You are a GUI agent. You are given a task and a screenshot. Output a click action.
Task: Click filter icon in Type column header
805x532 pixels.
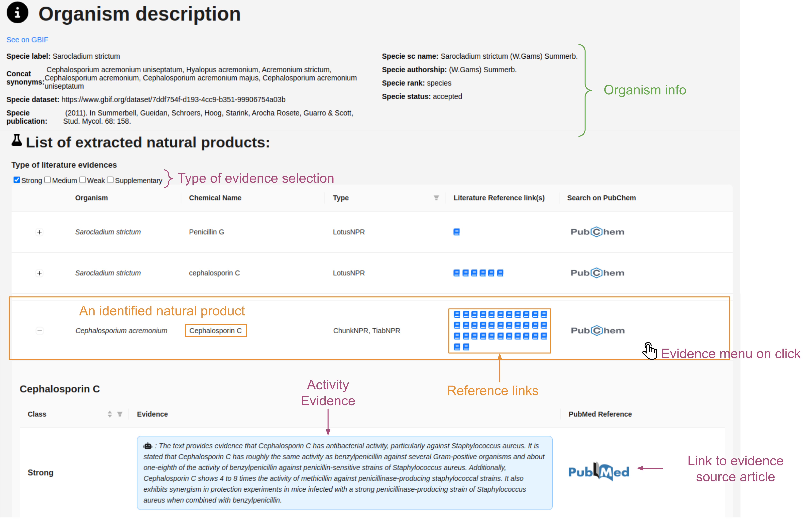pos(436,198)
